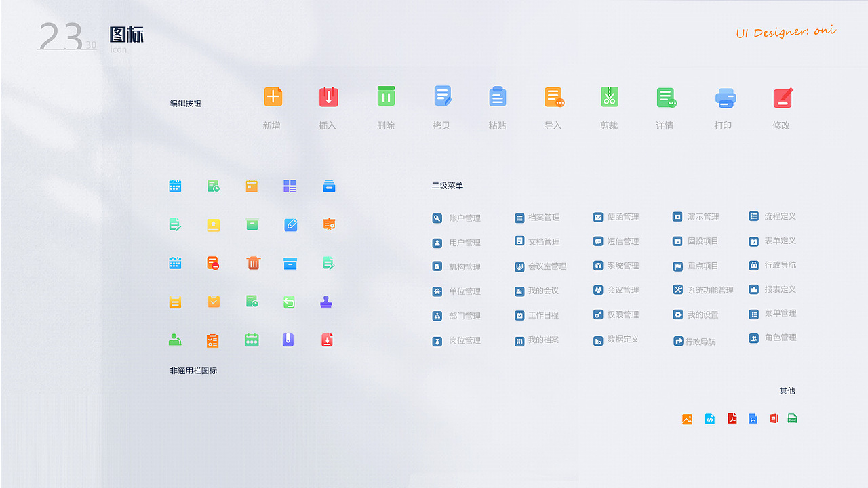
Task: Click the blue code file icon
Action: click(709, 419)
